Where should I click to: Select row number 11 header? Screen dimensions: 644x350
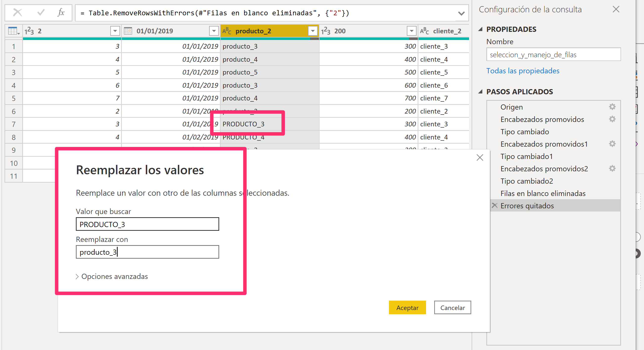(14, 176)
